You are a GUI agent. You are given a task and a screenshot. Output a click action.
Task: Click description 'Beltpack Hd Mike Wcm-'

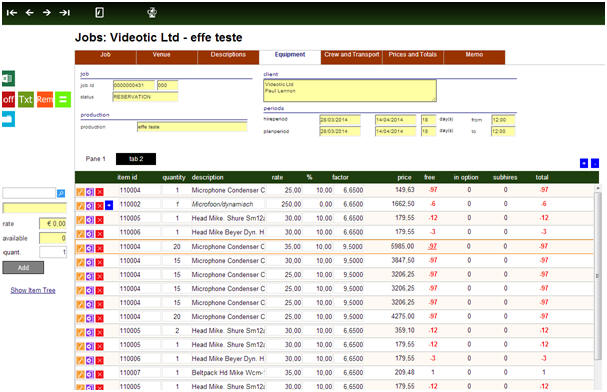(227, 373)
